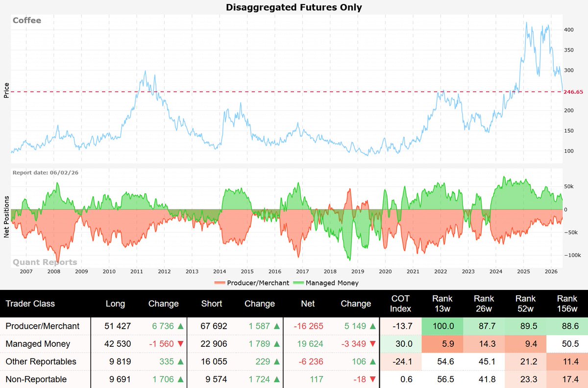Click the Producer/Merchant row label
The width and height of the screenshot is (588, 388).
[42, 326]
